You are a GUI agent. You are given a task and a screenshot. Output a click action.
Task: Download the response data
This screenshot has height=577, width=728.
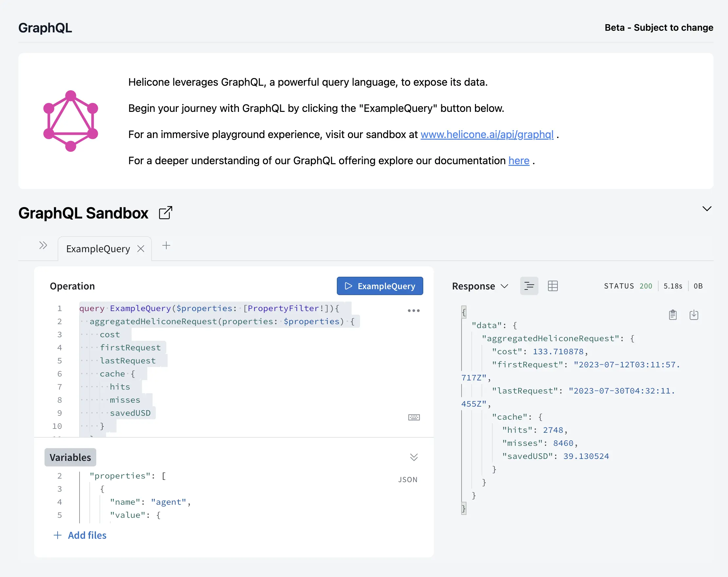pyautogui.click(x=694, y=314)
